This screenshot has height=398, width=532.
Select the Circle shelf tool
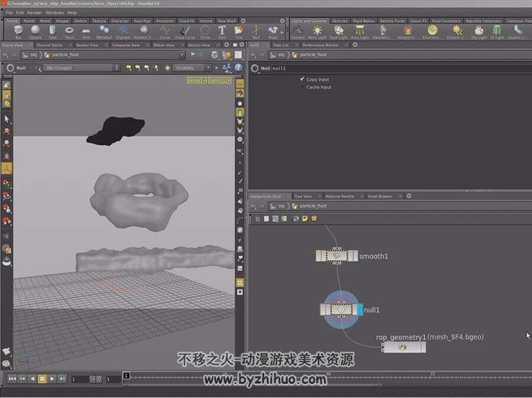tap(205, 32)
